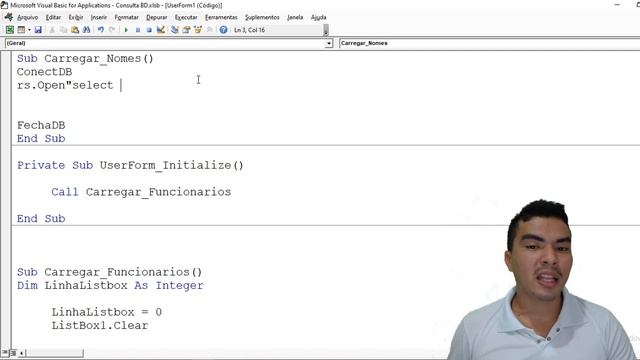Click the Call Carregar_Funcionarios line
This screenshot has width=640, height=360.
141,192
